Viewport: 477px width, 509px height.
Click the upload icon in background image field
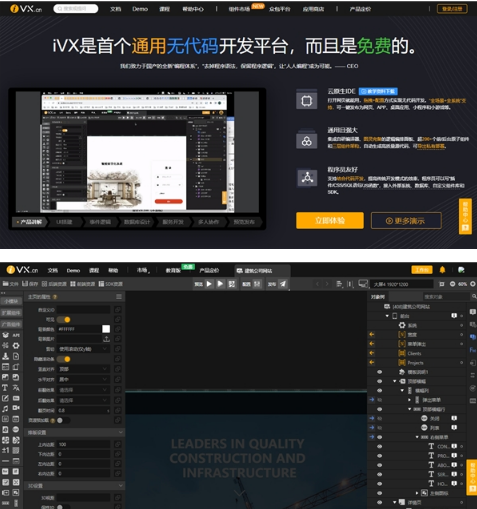tap(106, 339)
